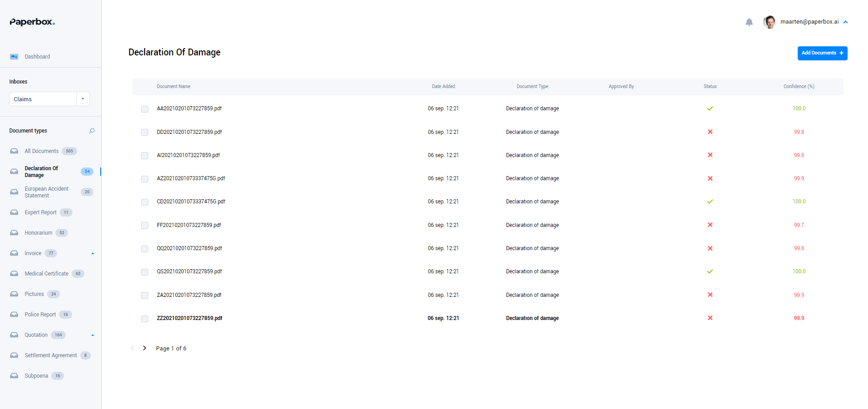The width and height of the screenshot is (868, 409).
Task: Click the Police Report inbox icon
Action: [14, 315]
